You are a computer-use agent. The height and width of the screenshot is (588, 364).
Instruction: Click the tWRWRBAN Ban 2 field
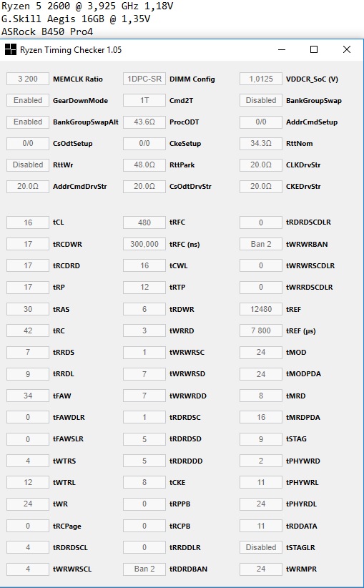click(261, 244)
